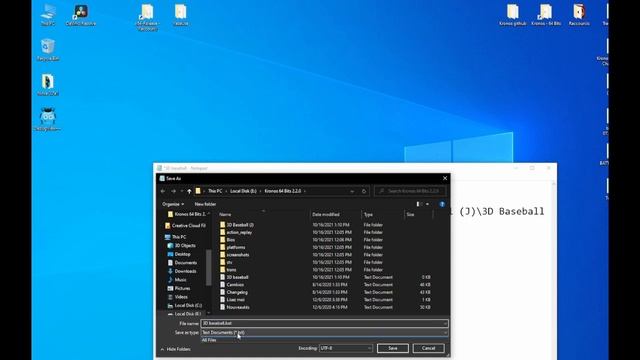Open the Encoding UTF-8 dropdown
The width and height of the screenshot is (640, 360).
click(x=346, y=348)
